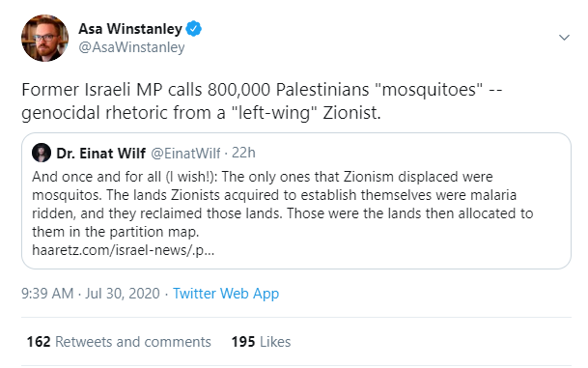Viewport: 588px width, 368px height.
Task: Visit the @AsaWinstanley handle
Action: click(131, 47)
